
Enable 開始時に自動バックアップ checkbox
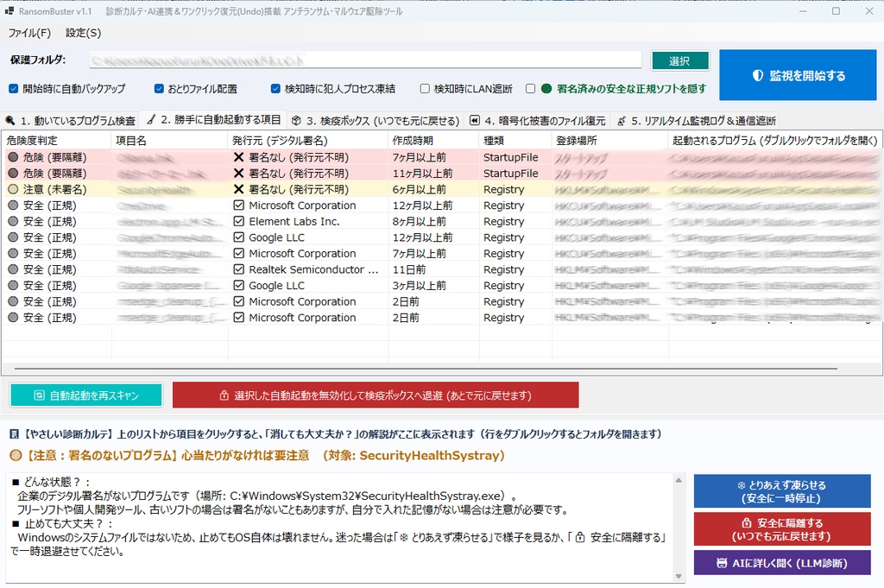(x=14, y=89)
